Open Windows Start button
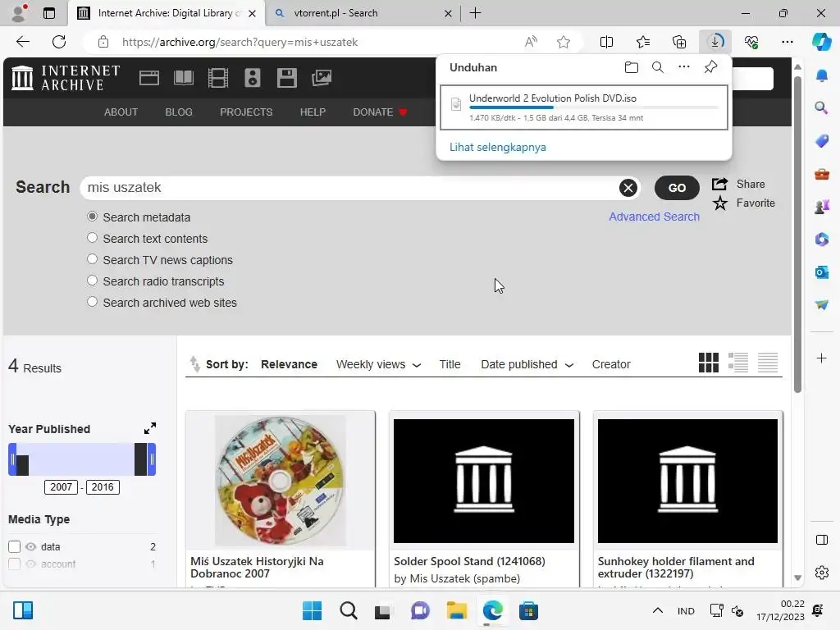The image size is (840, 630). (313, 610)
